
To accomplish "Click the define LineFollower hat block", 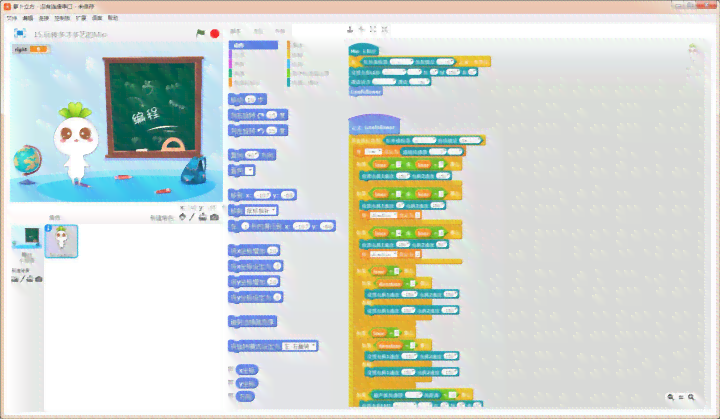I will coord(374,125).
